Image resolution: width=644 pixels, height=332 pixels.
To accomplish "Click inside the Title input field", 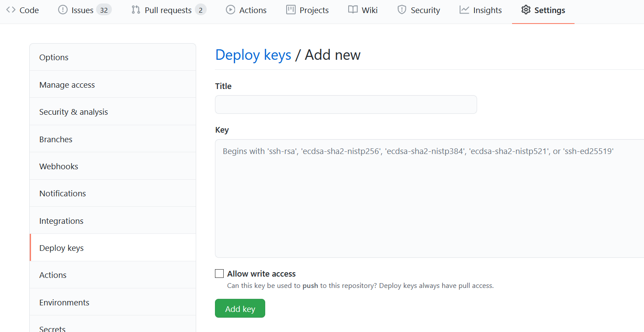I will click(x=345, y=104).
